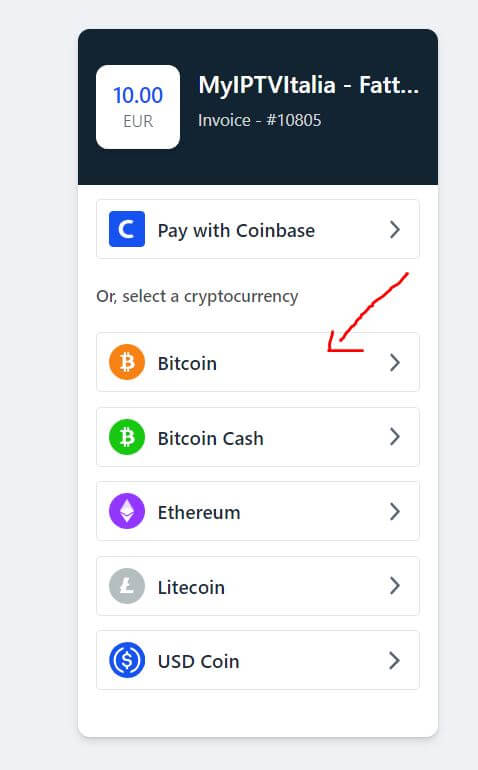This screenshot has height=770, width=478.
Task: Select Pay with Coinbase label
Action: [x=236, y=231]
